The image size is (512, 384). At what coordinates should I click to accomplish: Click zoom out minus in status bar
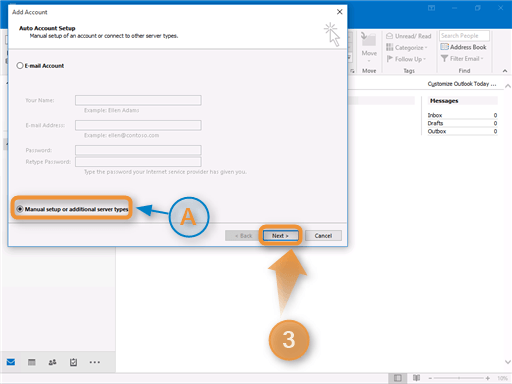pyautogui.click(x=430, y=378)
